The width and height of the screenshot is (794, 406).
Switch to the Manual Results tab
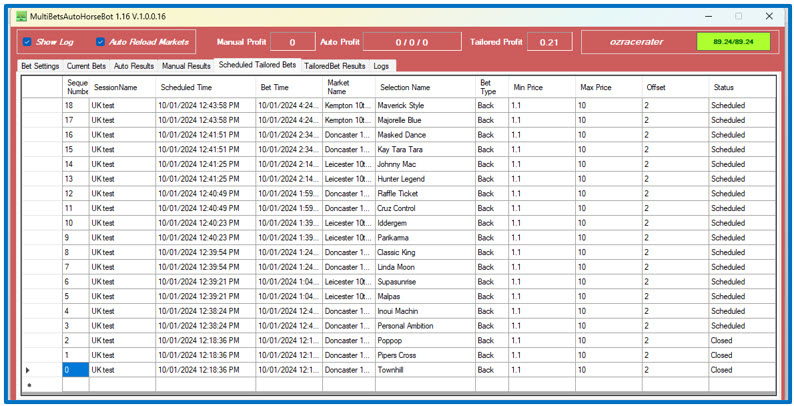[186, 66]
